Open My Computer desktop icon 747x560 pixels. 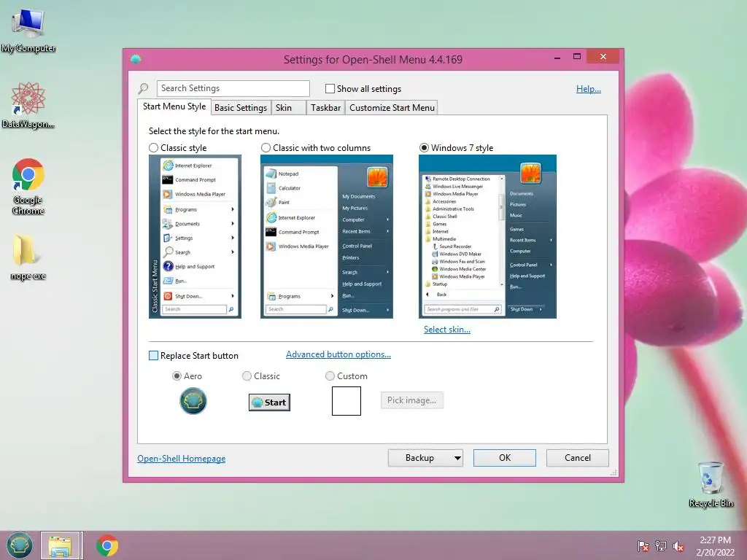[x=28, y=29]
